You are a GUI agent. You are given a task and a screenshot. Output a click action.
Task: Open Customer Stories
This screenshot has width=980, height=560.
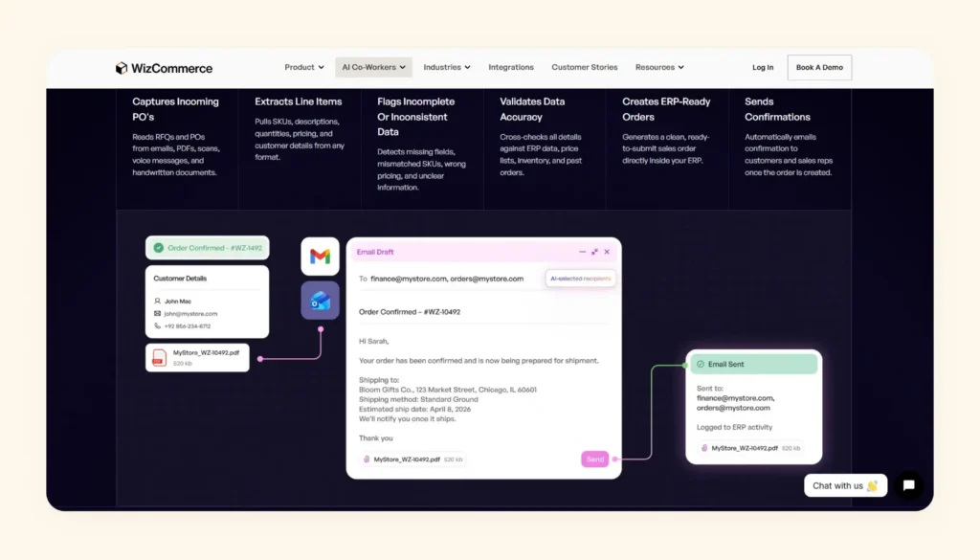[585, 68]
